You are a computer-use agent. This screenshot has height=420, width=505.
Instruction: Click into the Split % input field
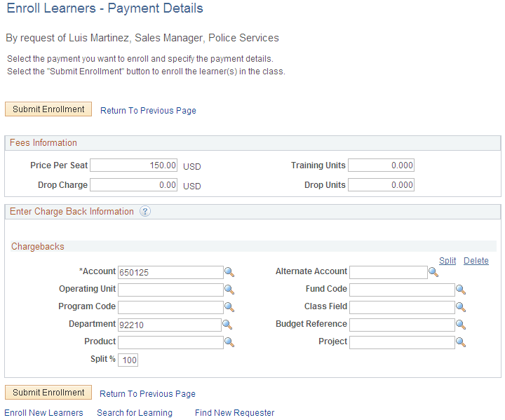(x=128, y=360)
